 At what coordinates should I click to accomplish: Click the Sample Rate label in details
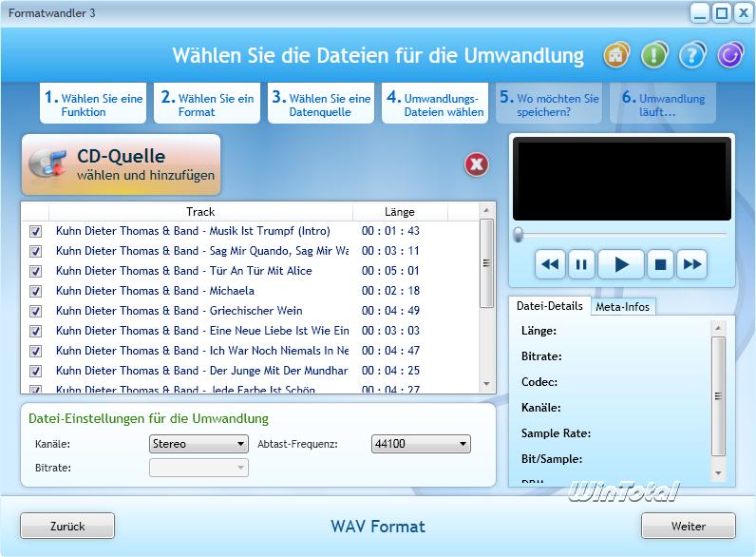point(556,433)
